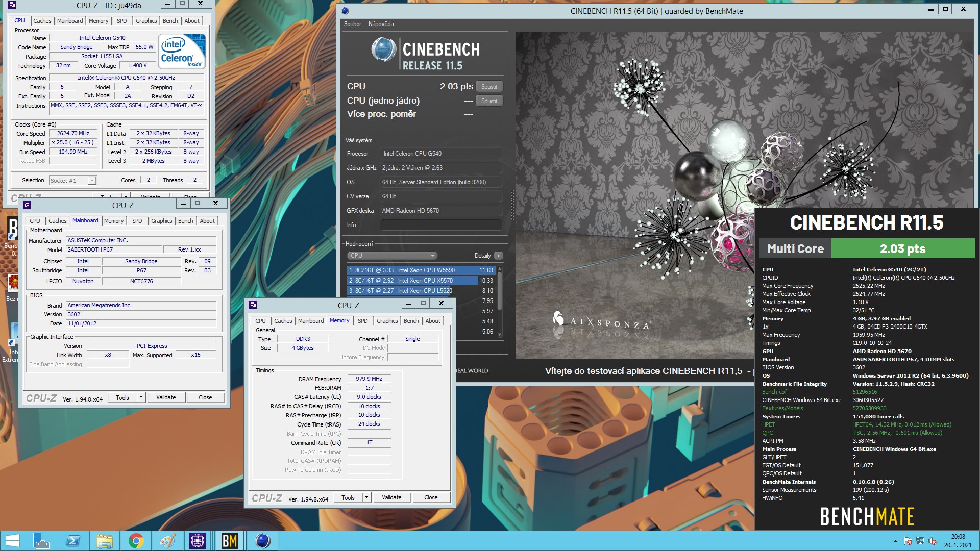The width and height of the screenshot is (980, 551).
Task: Click CPU-Z ju49da window title icon
Action: 12,5
